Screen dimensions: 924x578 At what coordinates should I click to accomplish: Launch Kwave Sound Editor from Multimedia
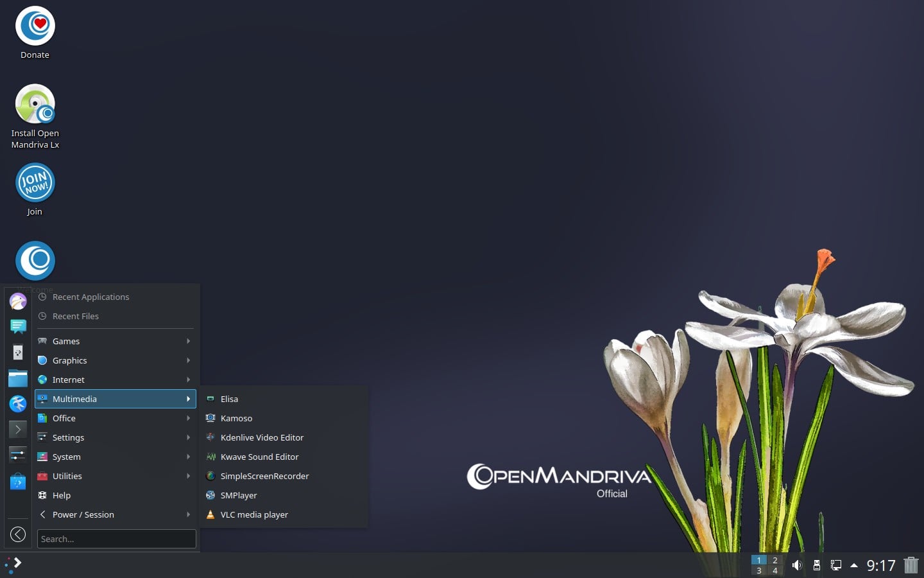tap(259, 457)
